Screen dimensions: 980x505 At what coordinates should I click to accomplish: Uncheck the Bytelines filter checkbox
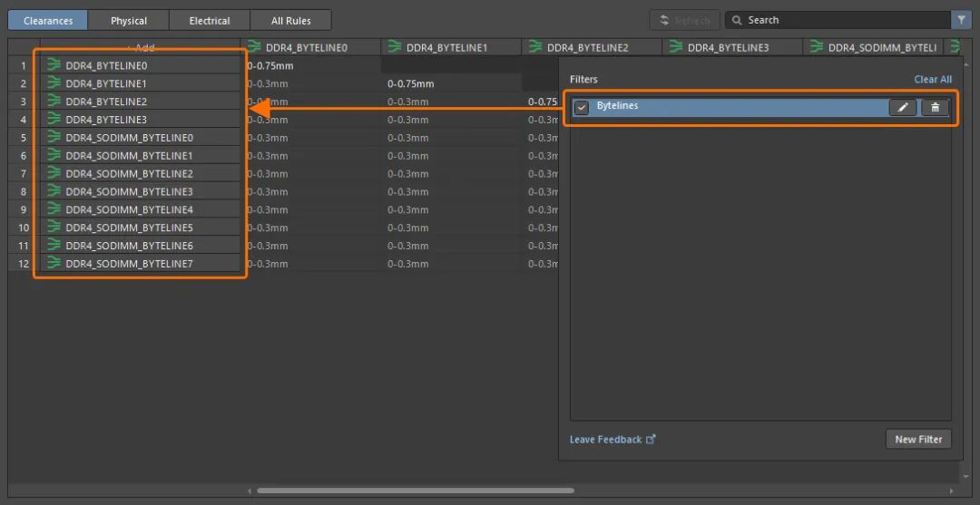583,108
